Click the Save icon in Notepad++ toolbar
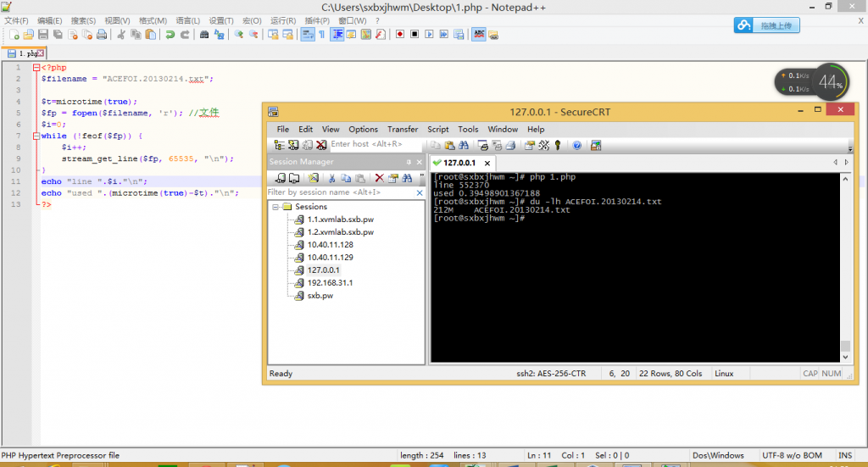This screenshot has width=868, height=467. [x=43, y=35]
